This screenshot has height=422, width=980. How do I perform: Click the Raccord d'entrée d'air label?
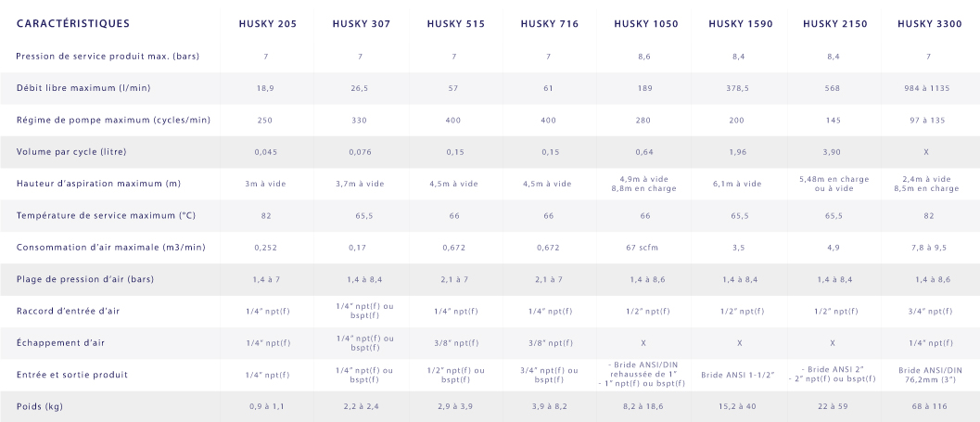point(68,312)
